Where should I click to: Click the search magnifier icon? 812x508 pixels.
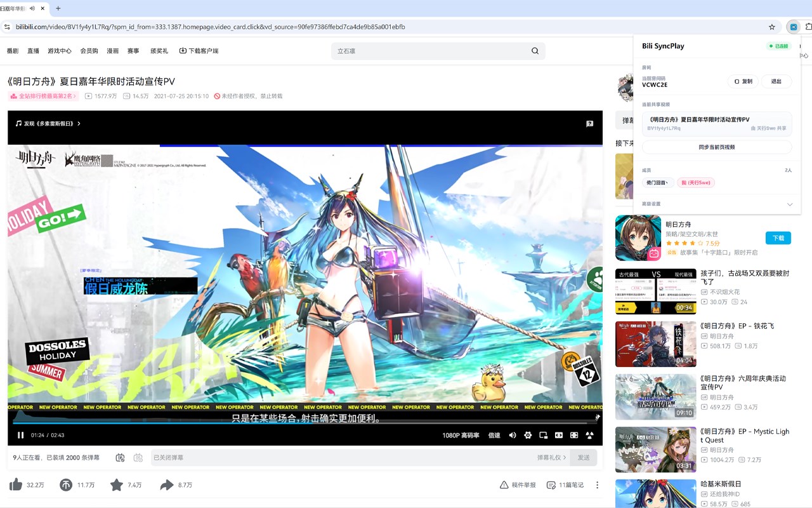click(x=535, y=51)
